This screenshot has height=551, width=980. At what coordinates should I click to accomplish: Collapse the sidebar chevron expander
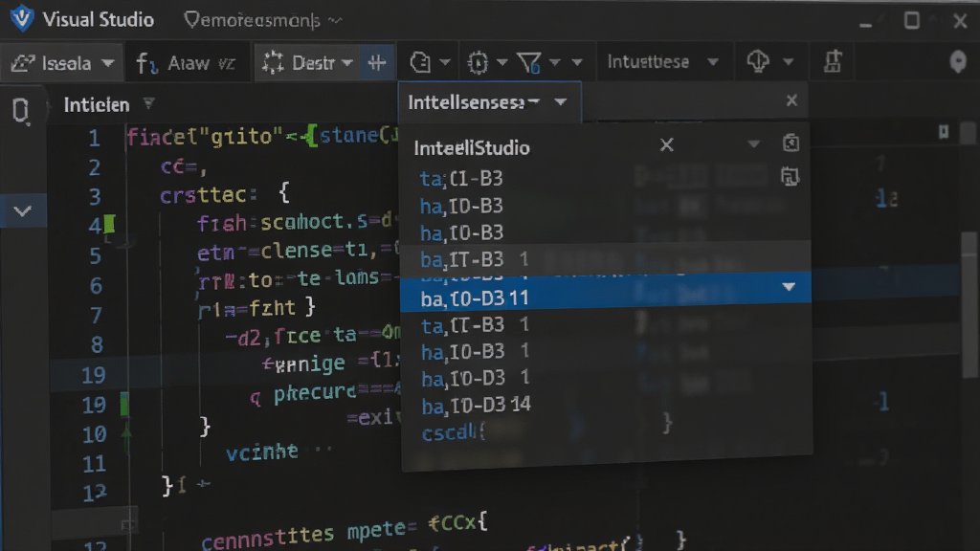pos(23,211)
